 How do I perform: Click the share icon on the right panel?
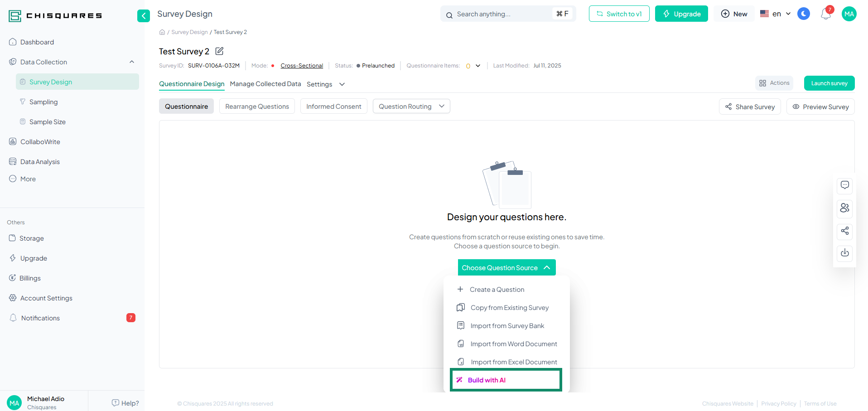point(844,231)
